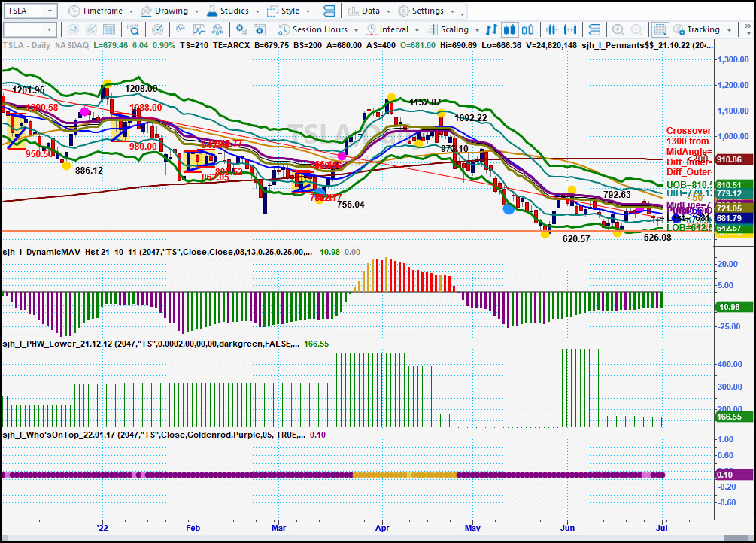Expand the Tracking dropdown arrow
The height and width of the screenshot is (543, 756).
click(x=729, y=30)
